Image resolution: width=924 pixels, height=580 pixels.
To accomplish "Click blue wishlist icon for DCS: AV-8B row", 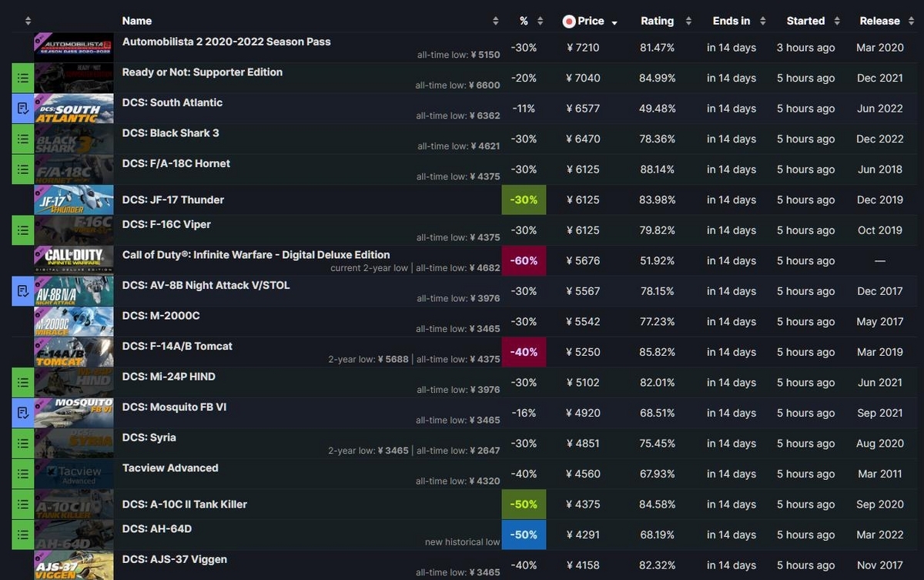I will 23,291.
